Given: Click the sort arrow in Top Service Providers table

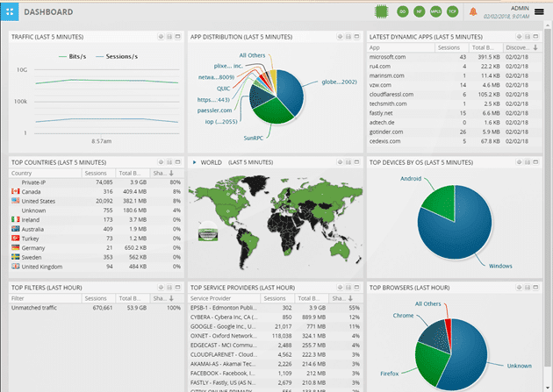Looking at the screenshot, I should click(350, 298).
